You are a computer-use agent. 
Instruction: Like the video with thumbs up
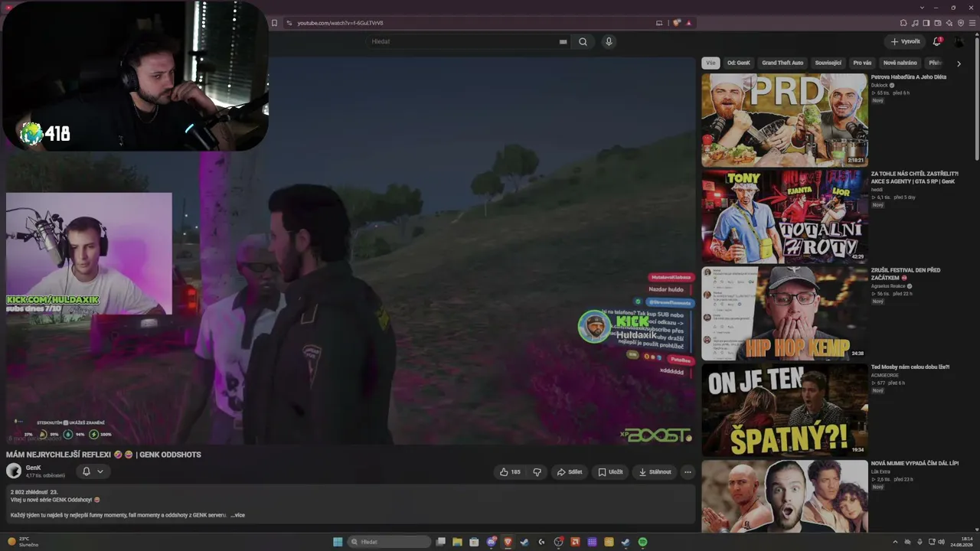click(x=510, y=472)
